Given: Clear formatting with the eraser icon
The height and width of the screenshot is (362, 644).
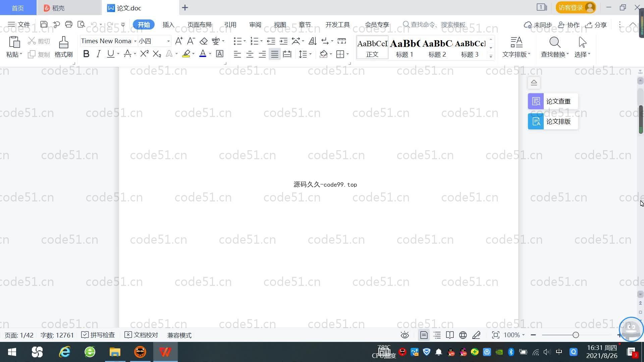Looking at the screenshot, I should [203, 41].
